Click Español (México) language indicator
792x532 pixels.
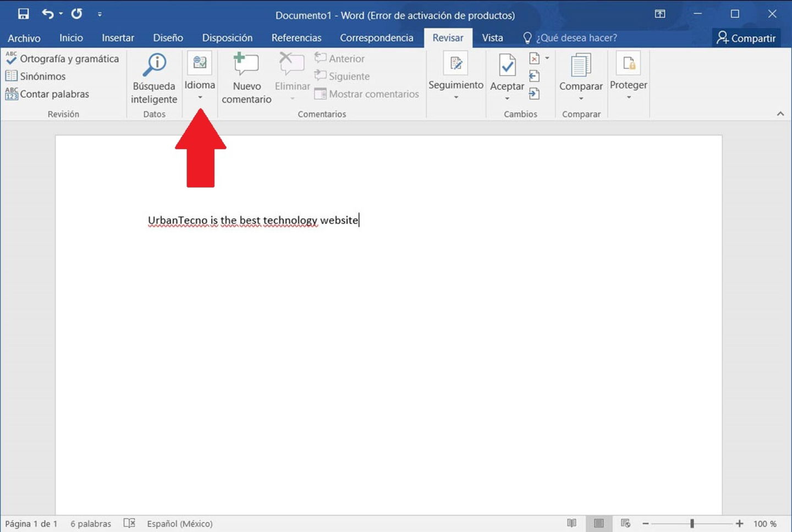point(180,524)
